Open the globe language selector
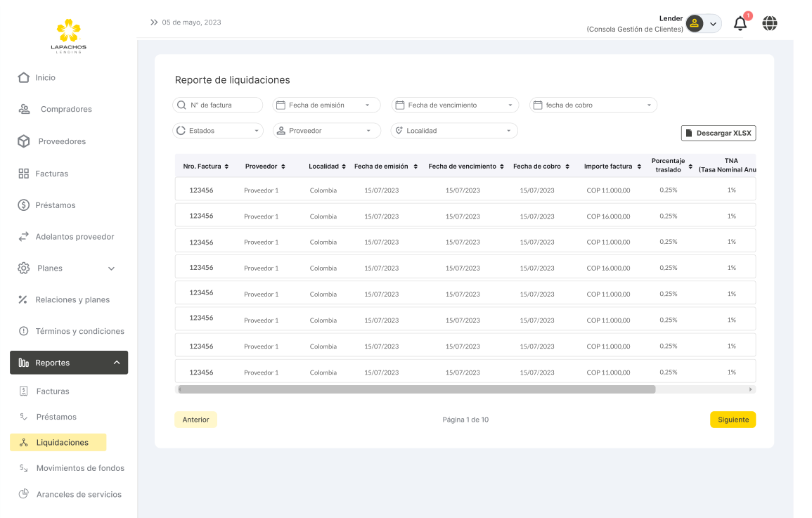This screenshot has width=812, height=518. 770,23
